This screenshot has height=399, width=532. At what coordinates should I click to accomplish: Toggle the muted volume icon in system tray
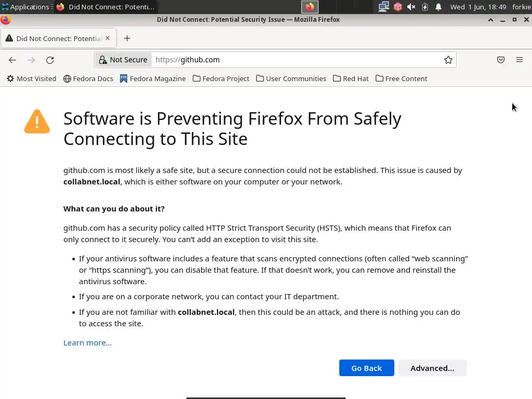(411, 7)
